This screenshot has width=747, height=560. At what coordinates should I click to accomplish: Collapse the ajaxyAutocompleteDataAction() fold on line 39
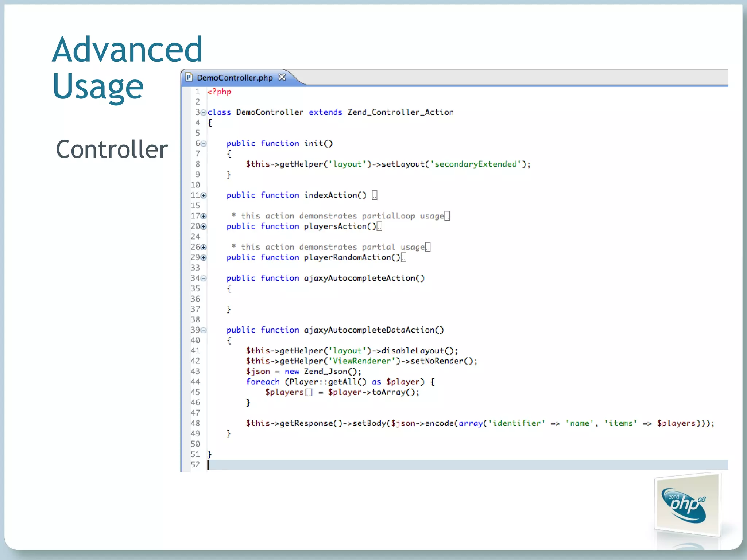(204, 330)
